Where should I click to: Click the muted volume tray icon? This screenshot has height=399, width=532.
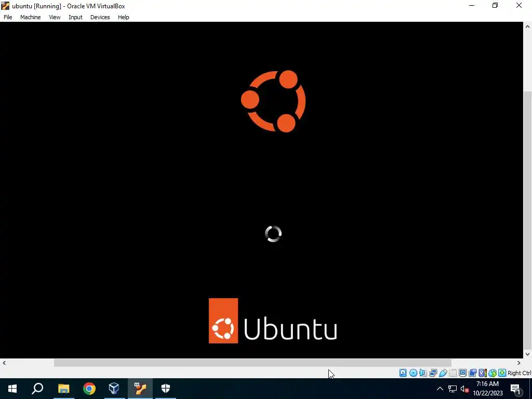click(464, 389)
